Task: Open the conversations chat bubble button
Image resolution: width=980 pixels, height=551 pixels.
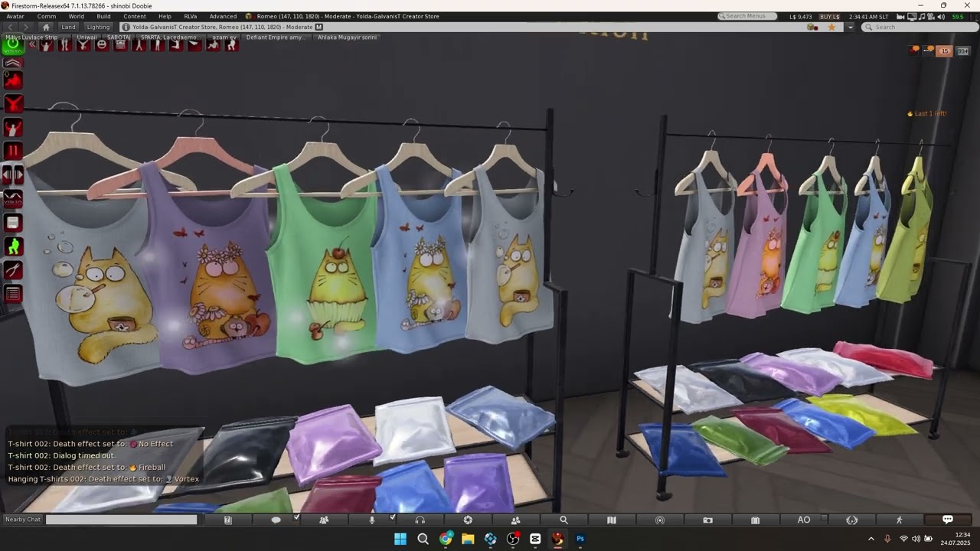Action: [276, 520]
